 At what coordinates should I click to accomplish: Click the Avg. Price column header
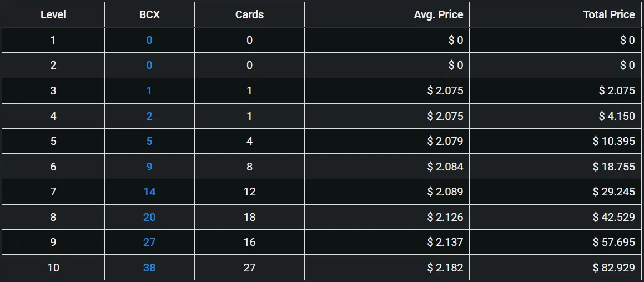[x=438, y=15]
